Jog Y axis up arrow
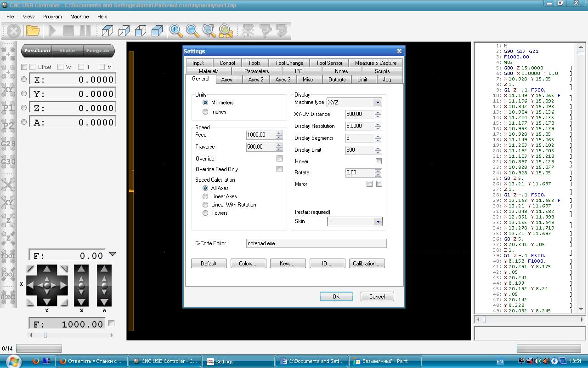588x368 pixels. pos(47,270)
